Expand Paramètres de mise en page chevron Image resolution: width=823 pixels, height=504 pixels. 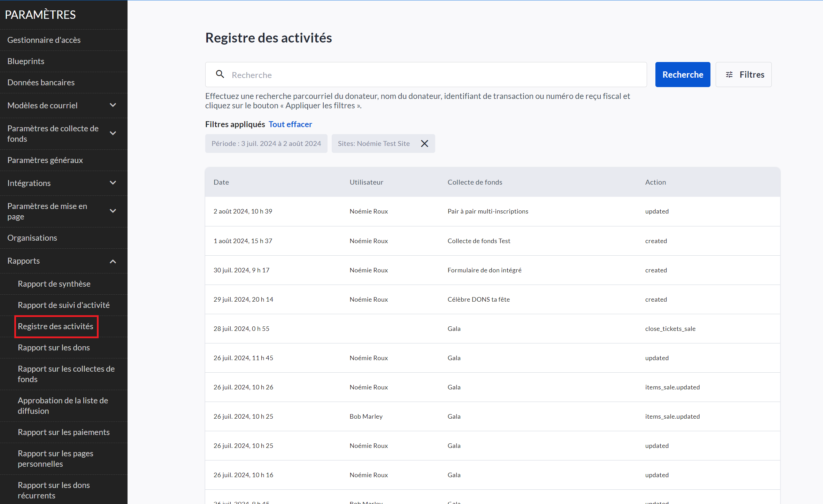[x=113, y=211]
